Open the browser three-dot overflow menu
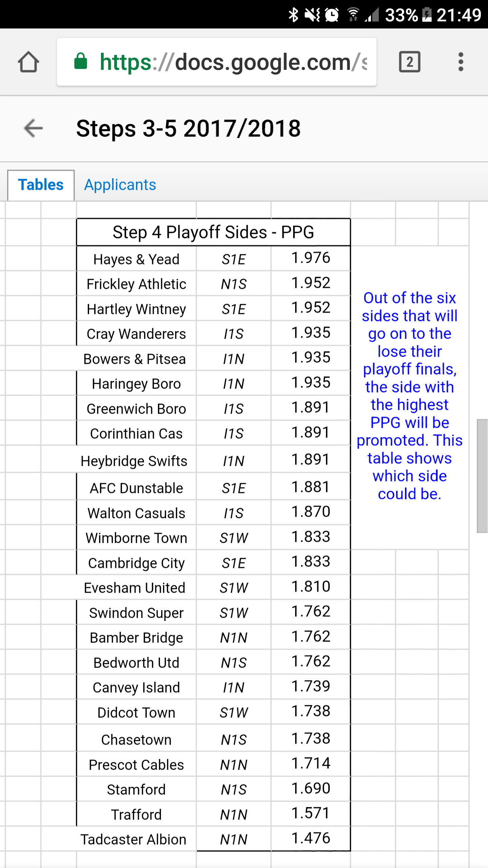Screen dimensions: 488x868 tap(461, 62)
